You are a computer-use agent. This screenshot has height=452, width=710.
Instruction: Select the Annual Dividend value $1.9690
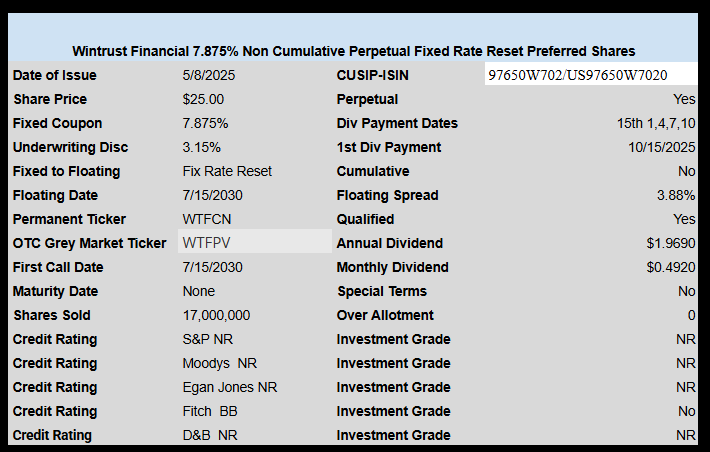pyautogui.click(x=671, y=243)
